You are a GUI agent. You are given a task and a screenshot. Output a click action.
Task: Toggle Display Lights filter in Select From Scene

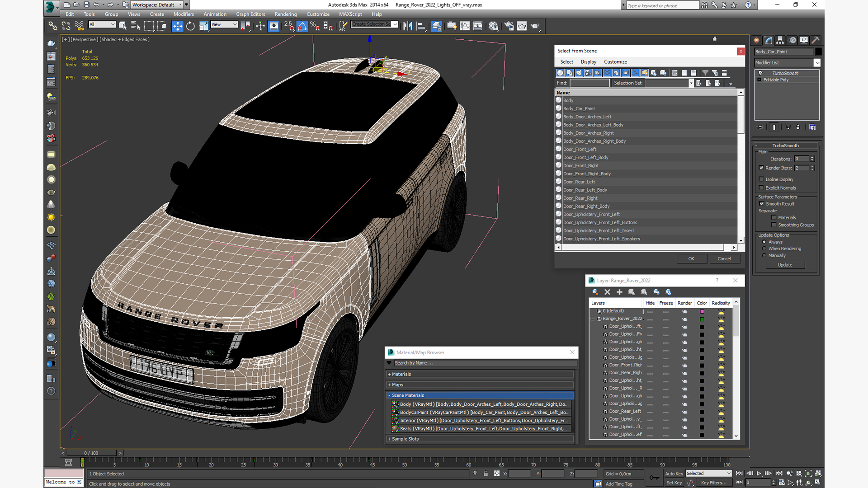pos(579,73)
